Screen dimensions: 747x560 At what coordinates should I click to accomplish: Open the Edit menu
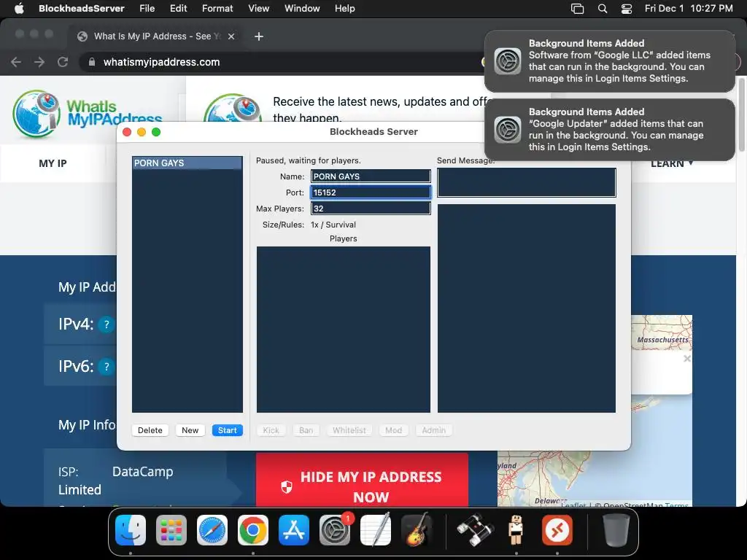click(178, 8)
